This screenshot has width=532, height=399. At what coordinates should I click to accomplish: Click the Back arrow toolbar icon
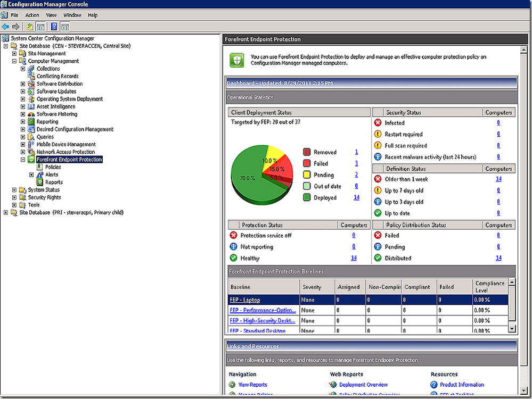[x=5, y=27]
